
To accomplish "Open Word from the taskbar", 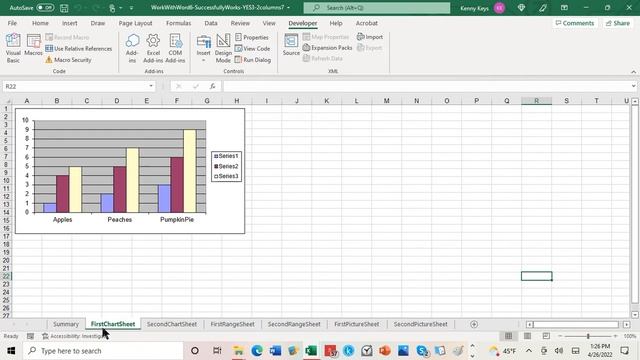I will (275, 351).
